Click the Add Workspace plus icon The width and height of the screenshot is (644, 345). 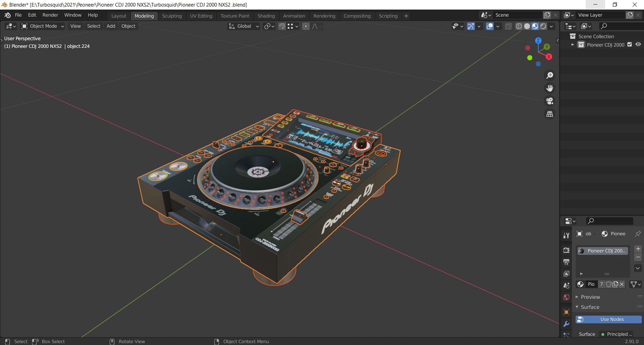(406, 16)
